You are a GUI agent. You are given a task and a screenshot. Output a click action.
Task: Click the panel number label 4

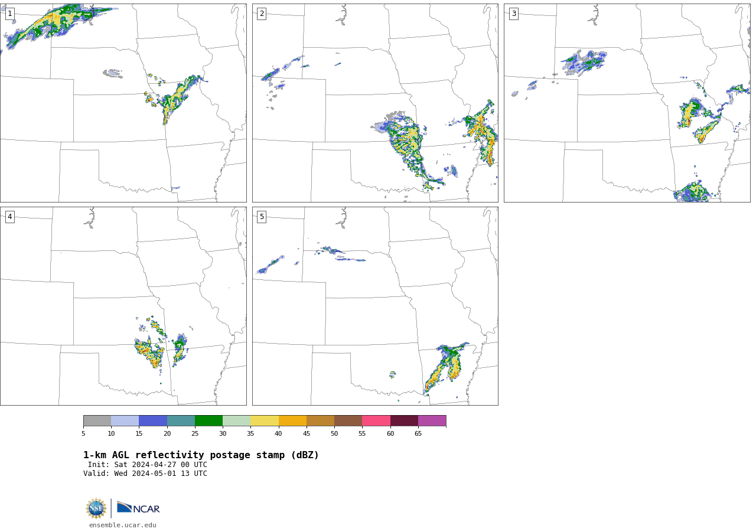[9, 217]
